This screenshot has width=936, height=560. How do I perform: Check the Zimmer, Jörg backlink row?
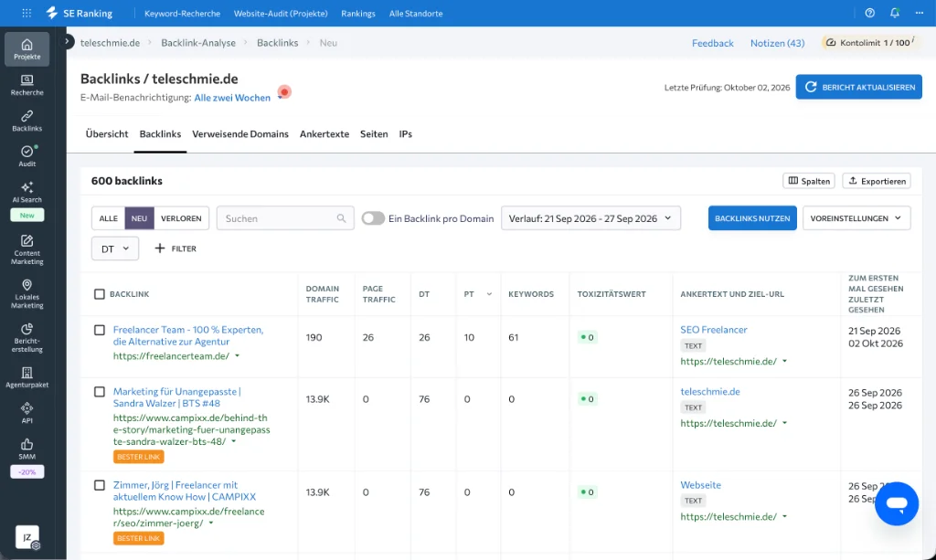tap(99, 485)
